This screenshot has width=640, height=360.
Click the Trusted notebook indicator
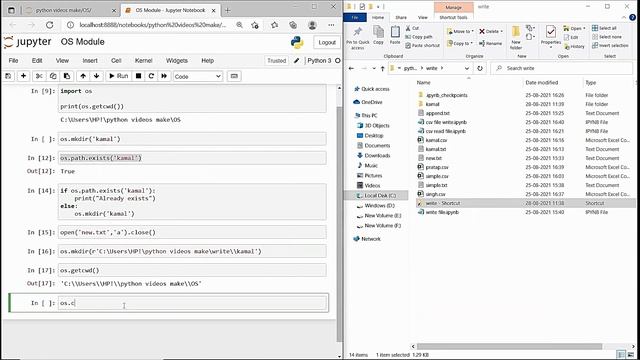click(276, 60)
